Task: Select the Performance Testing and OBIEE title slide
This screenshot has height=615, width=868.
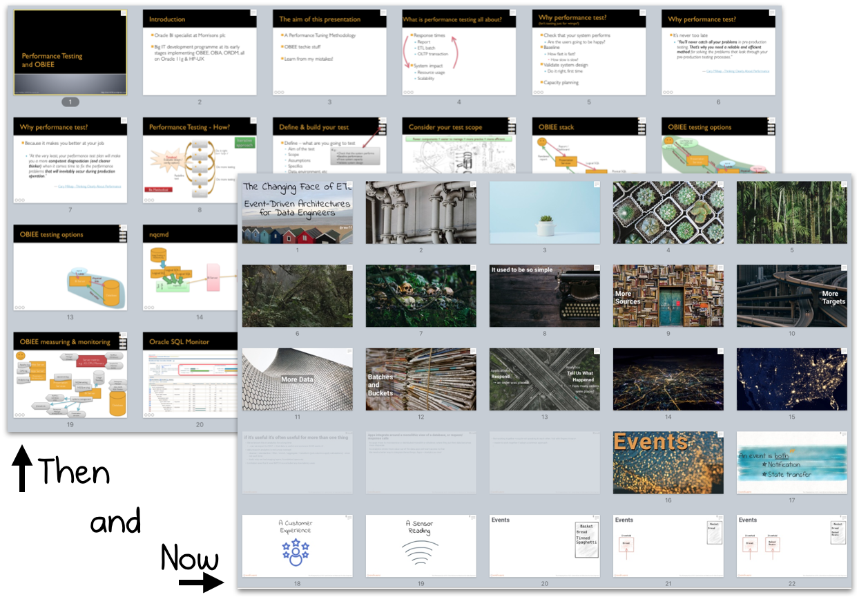Action: (69, 52)
